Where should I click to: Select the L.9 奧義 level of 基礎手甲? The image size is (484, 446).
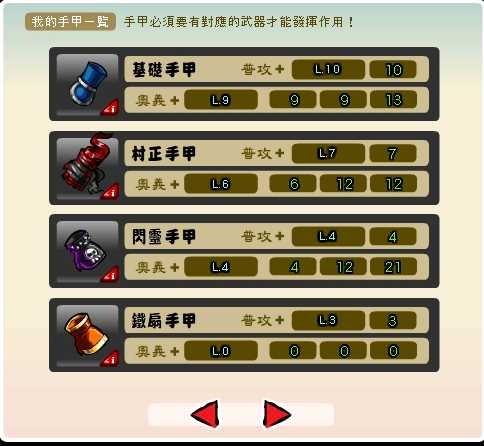click(221, 100)
